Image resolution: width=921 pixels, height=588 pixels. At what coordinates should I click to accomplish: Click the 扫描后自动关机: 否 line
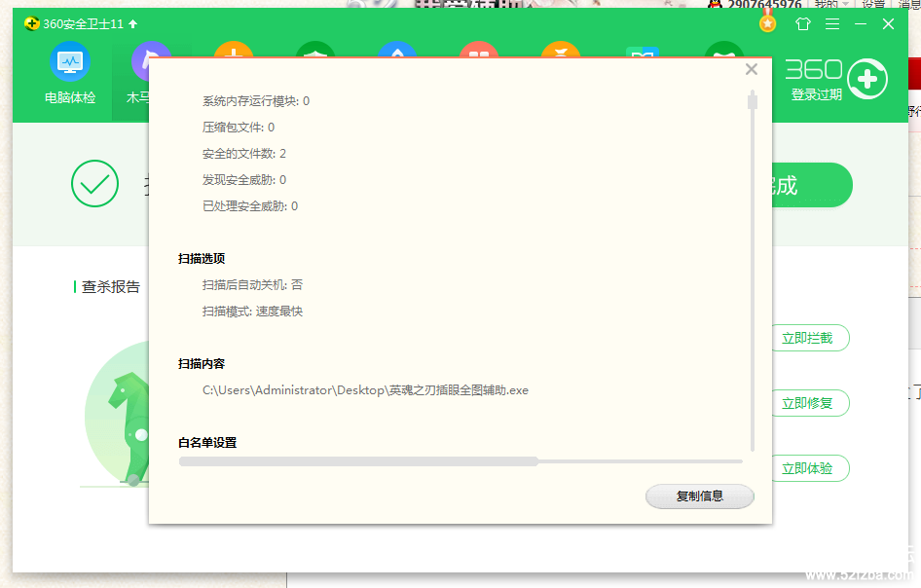252,285
